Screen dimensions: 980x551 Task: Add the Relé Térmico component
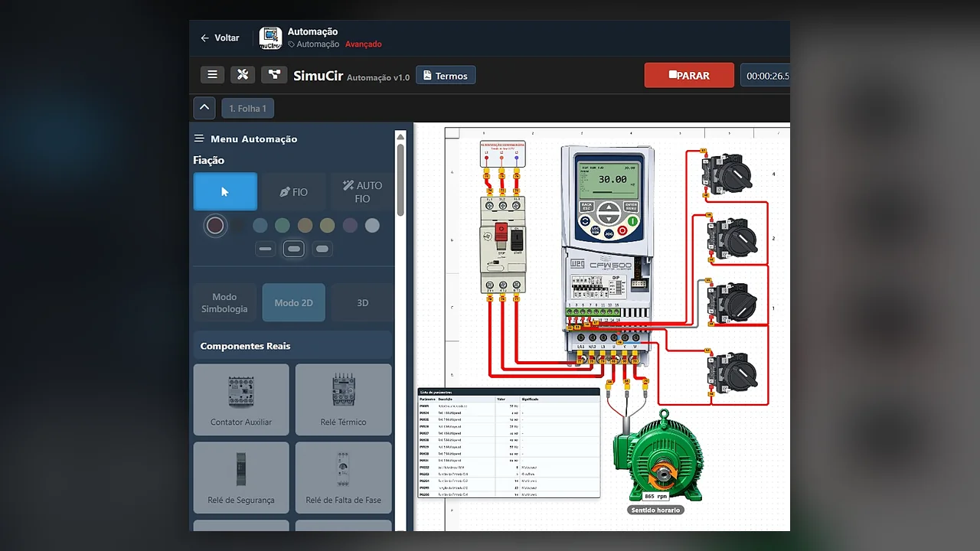pos(343,399)
